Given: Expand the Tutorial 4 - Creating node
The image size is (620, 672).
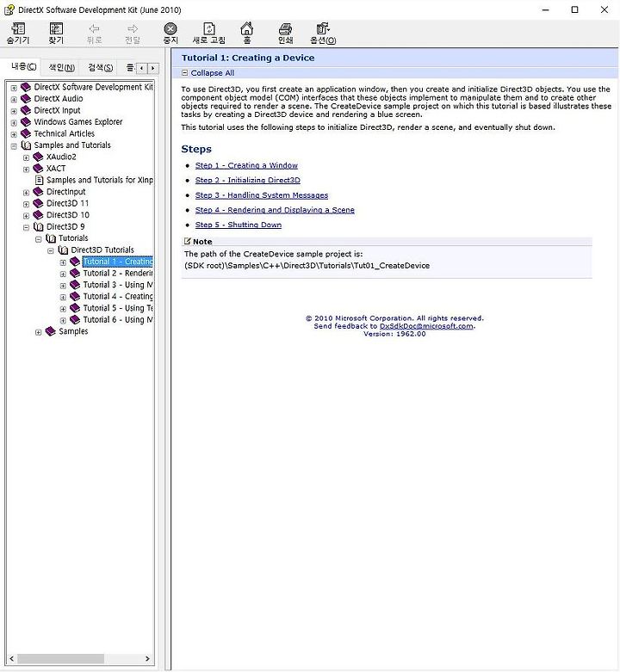Looking at the screenshot, I should point(63,297).
